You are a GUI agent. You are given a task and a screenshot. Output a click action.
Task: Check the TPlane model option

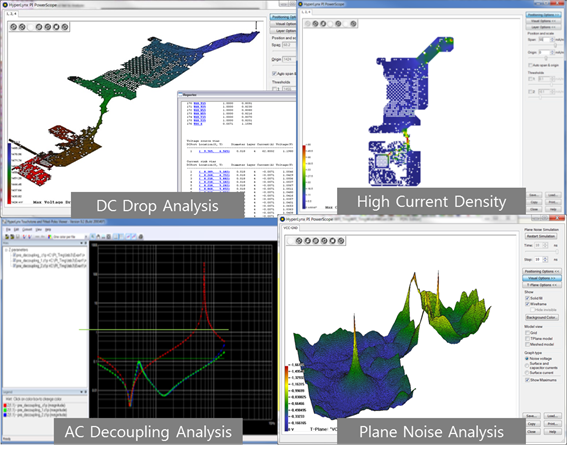tap(527, 338)
